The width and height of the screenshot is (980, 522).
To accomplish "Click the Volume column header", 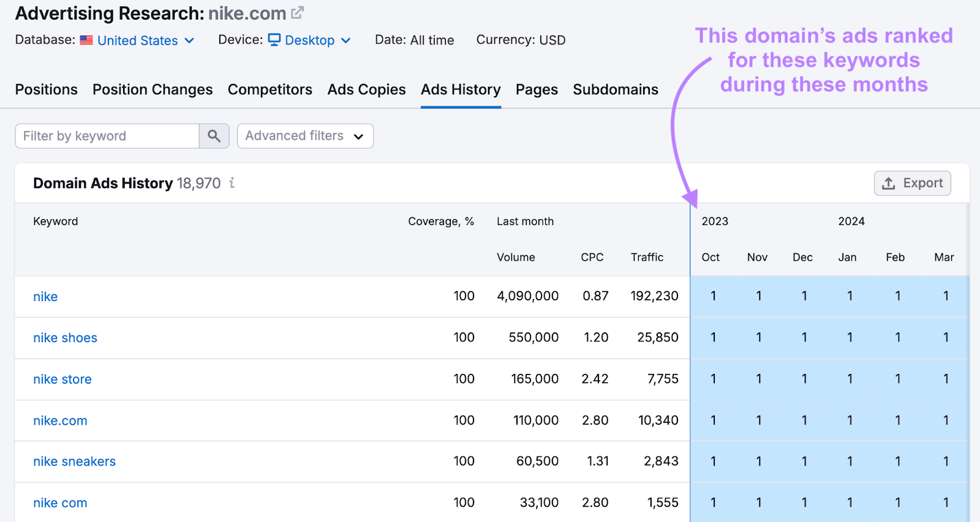I will pyautogui.click(x=516, y=257).
